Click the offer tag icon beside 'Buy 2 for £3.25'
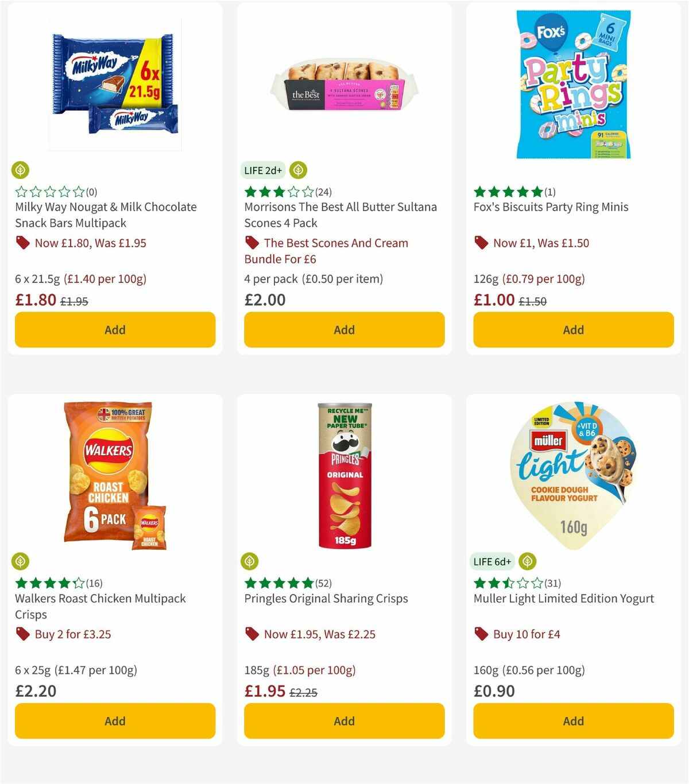Viewport: 689px width, 784px height. (22, 634)
